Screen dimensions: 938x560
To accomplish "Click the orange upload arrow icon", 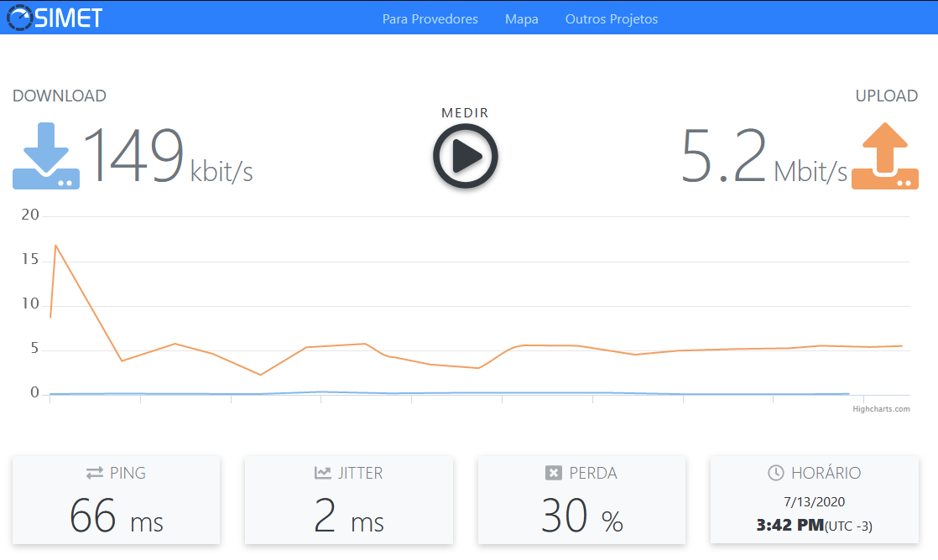I will pos(885,156).
